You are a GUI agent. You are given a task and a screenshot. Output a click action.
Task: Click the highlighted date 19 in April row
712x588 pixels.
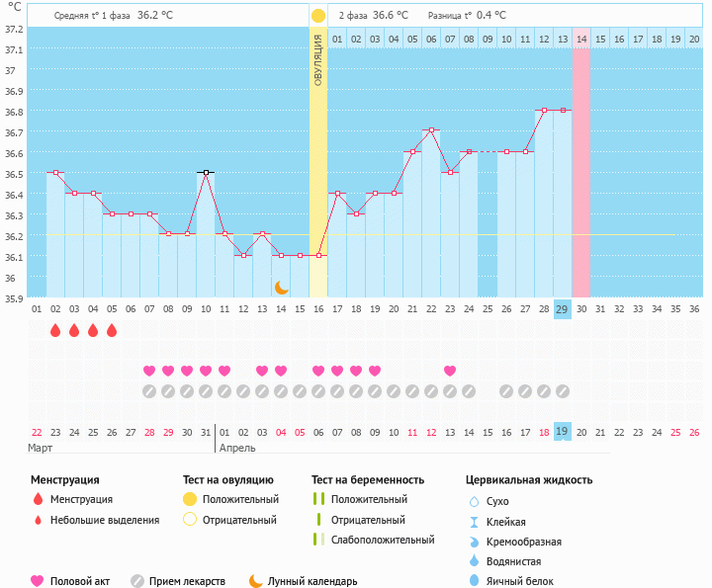point(562,432)
